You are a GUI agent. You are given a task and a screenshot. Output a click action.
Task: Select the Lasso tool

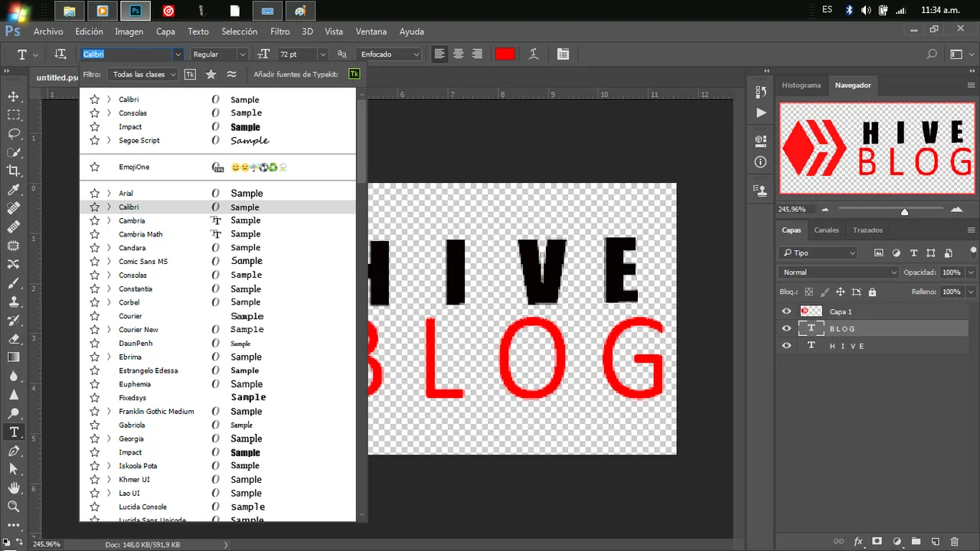tap(13, 133)
